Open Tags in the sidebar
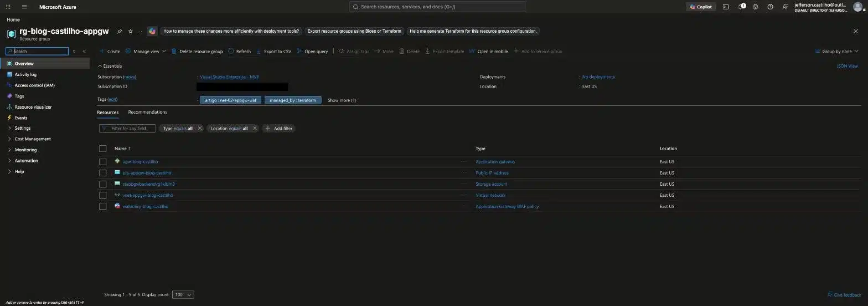Image resolution: width=868 pixels, height=306 pixels. 19,96
